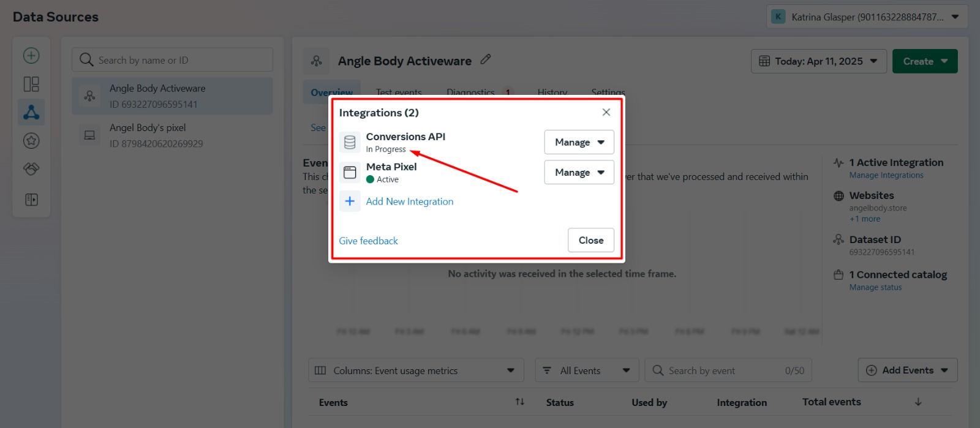980x428 pixels.
Task: Expand the green Create dropdown
Action: tap(925, 61)
